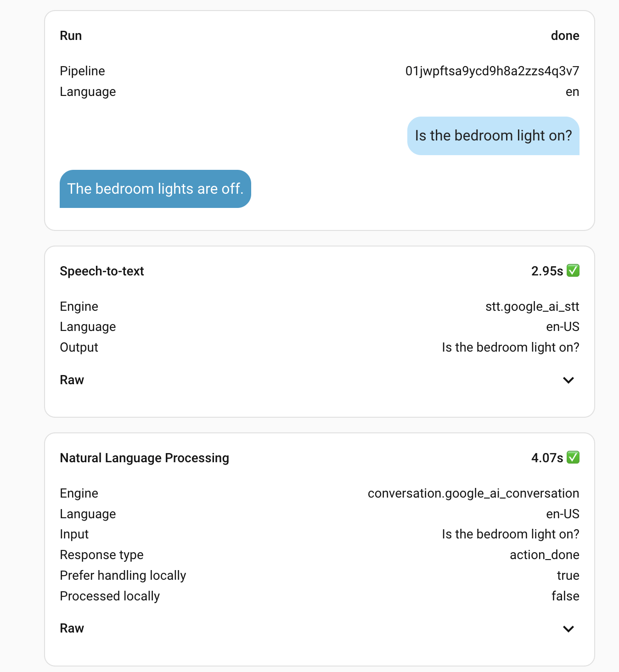Click the 2.95s duration in Speech-to-text

click(546, 271)
